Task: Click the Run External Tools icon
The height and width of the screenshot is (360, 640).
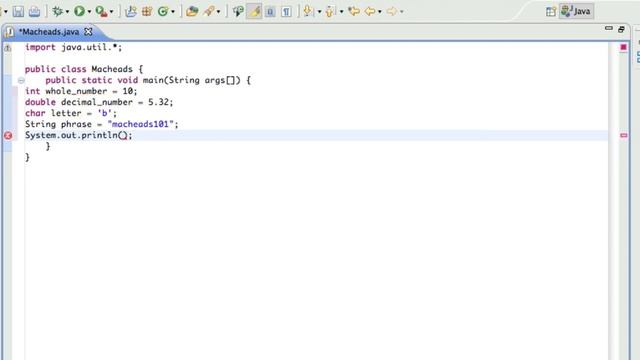Action: click(x=101, y=11)
